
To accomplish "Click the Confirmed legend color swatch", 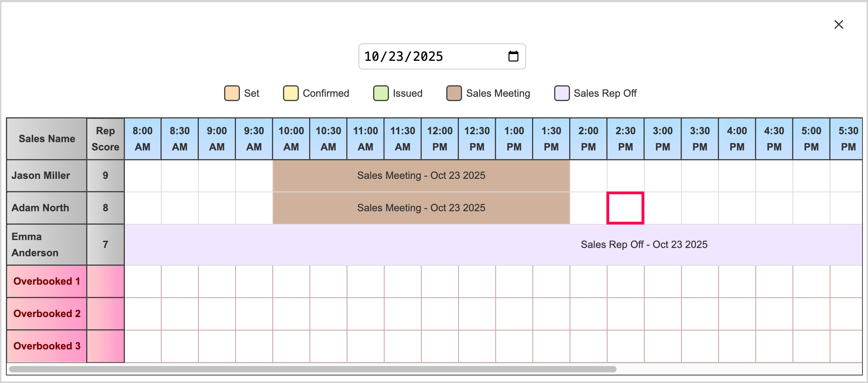I will (291, 93).
